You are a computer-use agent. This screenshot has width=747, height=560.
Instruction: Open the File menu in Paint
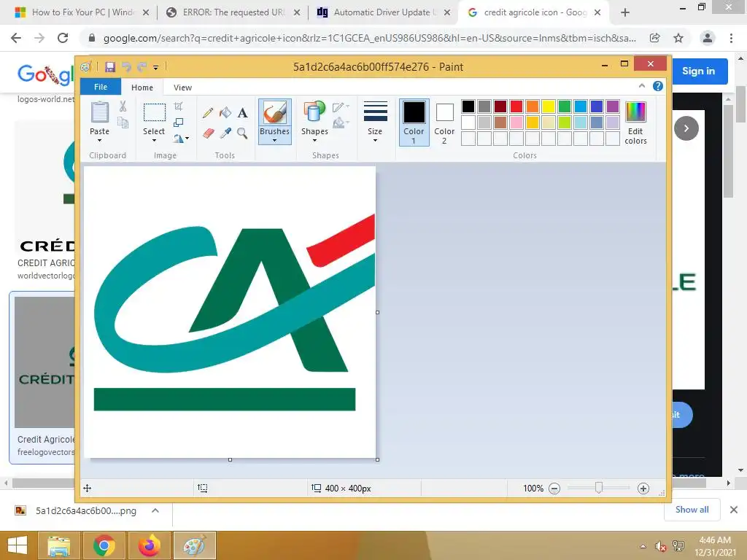pyautogui.click(x=101, y=87)
